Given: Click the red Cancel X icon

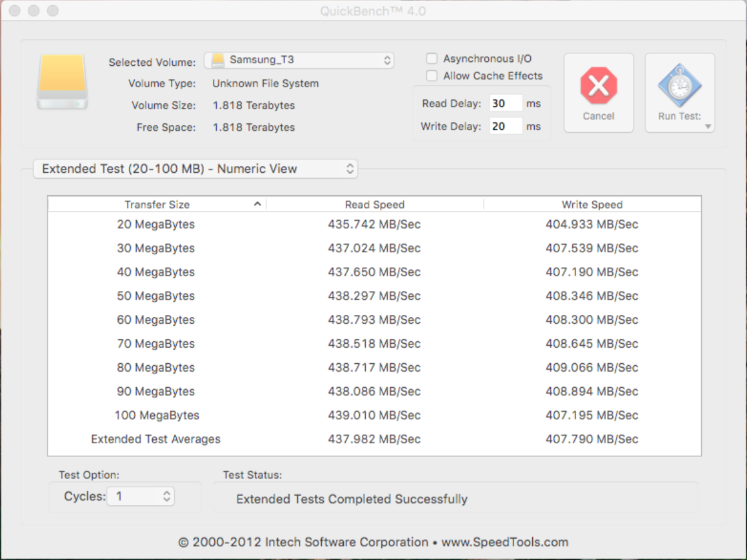Looking at the screenshot, I should pos(598,86).
